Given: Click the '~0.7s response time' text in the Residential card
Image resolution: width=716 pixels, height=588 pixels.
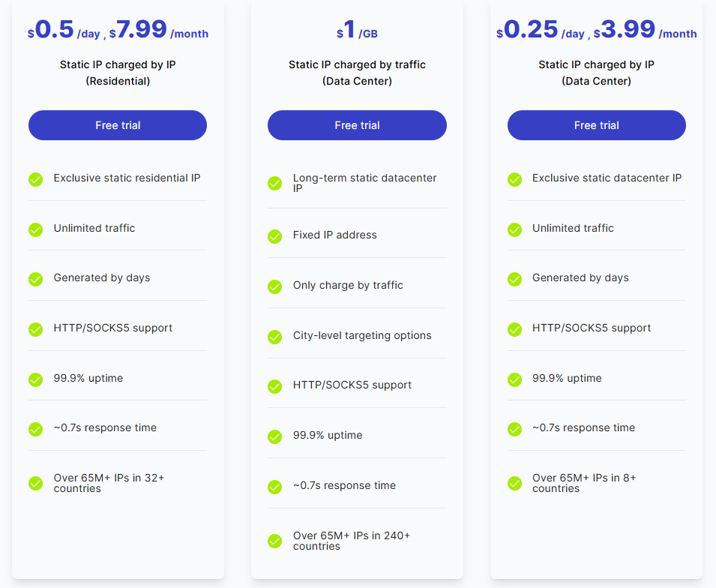Looking at the screenshot, I should tap(105, 427).
